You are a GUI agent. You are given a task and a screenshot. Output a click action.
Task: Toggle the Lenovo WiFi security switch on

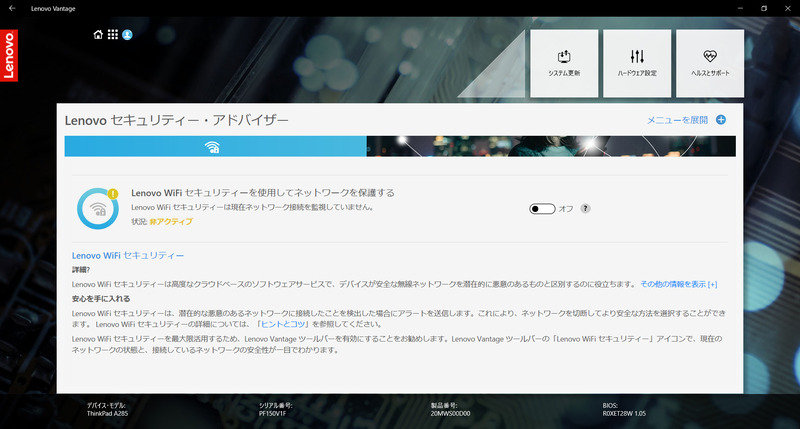542,209
